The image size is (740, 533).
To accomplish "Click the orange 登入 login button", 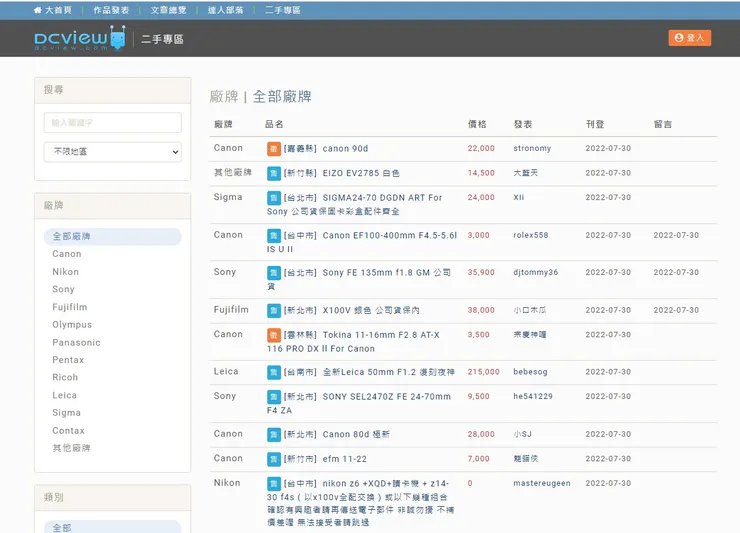I will tap(690, 38).
